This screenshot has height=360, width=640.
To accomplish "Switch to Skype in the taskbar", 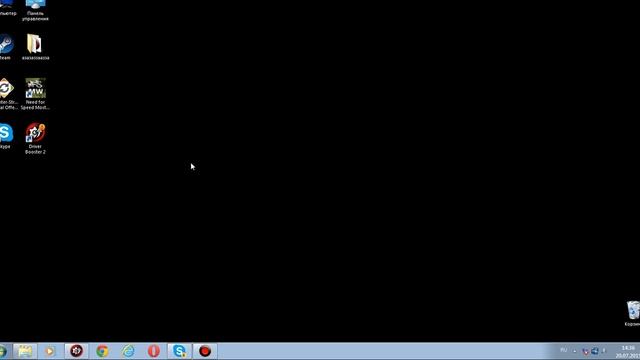I will coord(180,351).
